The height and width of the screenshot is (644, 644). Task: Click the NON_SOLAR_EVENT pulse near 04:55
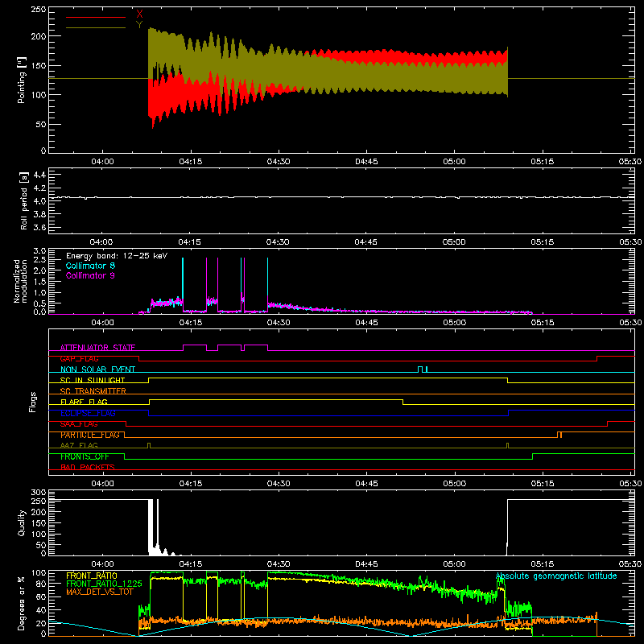[x=423, y=369]
